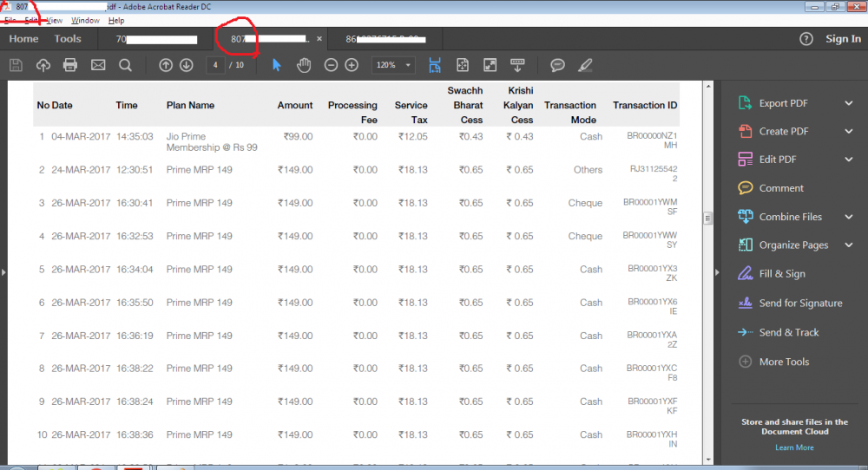Click the Zoom in plus icon
The image size is (868, 470).
(352, 65)
